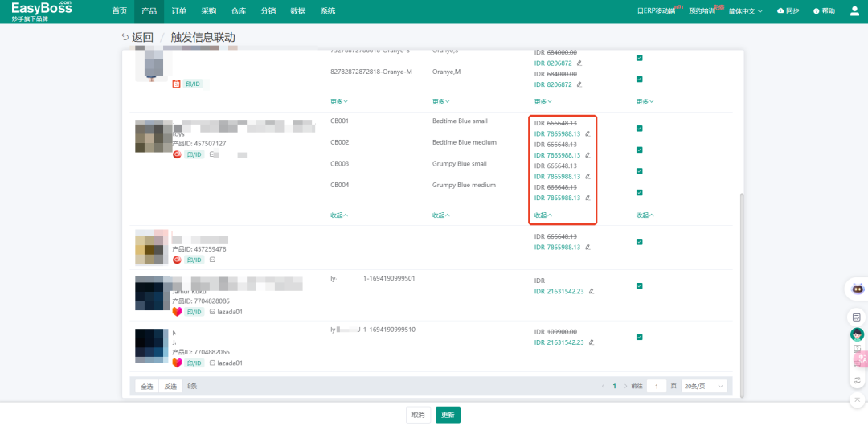Collapse price list via 收起 link
This screenshot has height=426, width=868.
pyautogui.click(x=543, y=215)
